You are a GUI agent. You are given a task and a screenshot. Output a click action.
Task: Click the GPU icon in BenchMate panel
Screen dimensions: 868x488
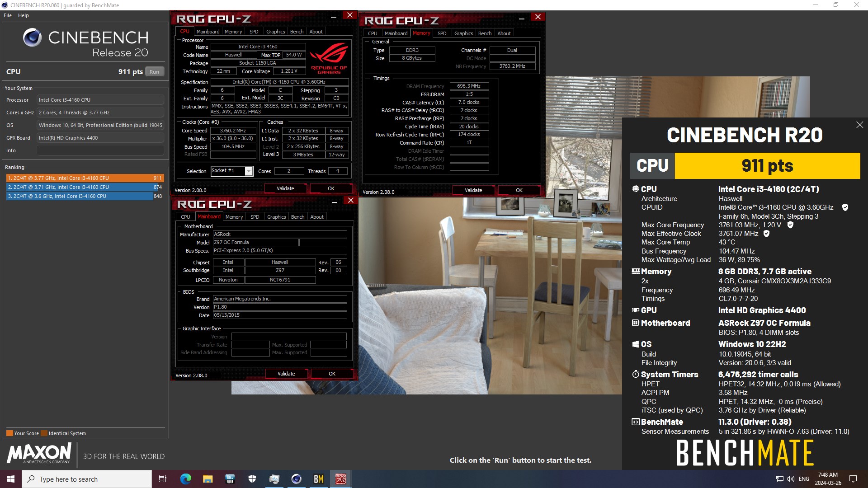636,310
